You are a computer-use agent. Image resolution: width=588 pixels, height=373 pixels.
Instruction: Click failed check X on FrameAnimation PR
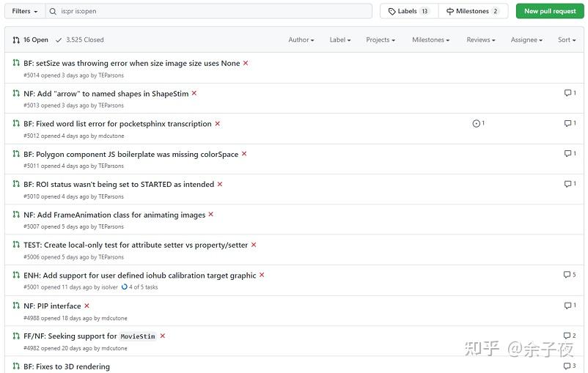pos(211,215)
